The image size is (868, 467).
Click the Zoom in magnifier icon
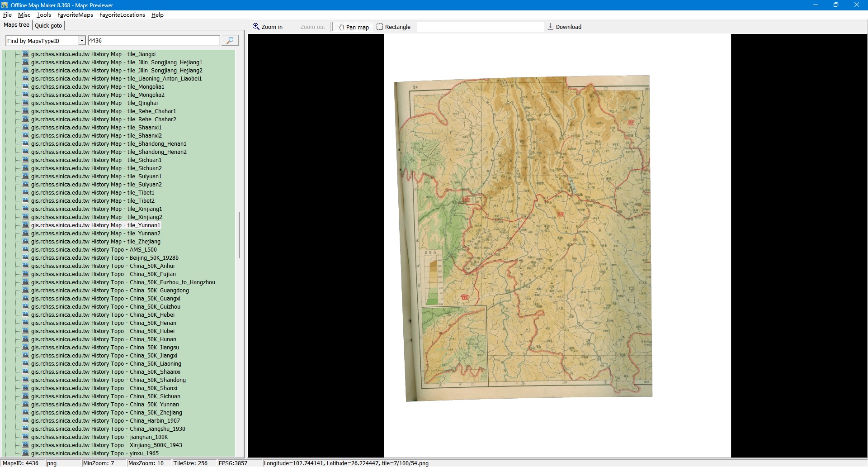[256, 27]
